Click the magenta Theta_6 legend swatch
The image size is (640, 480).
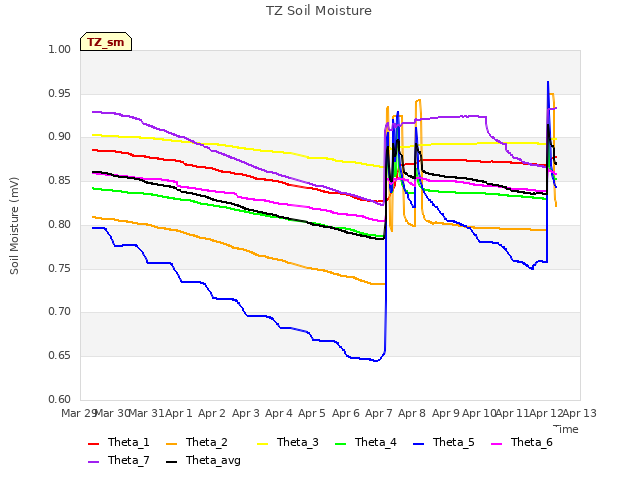tap(496, 443)
